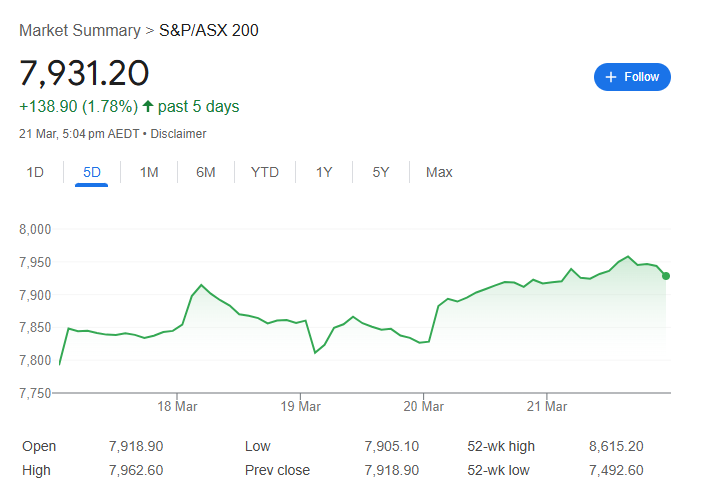Select the 1D time range tab
The image size is (720, 487).
(x=35, y=172)
